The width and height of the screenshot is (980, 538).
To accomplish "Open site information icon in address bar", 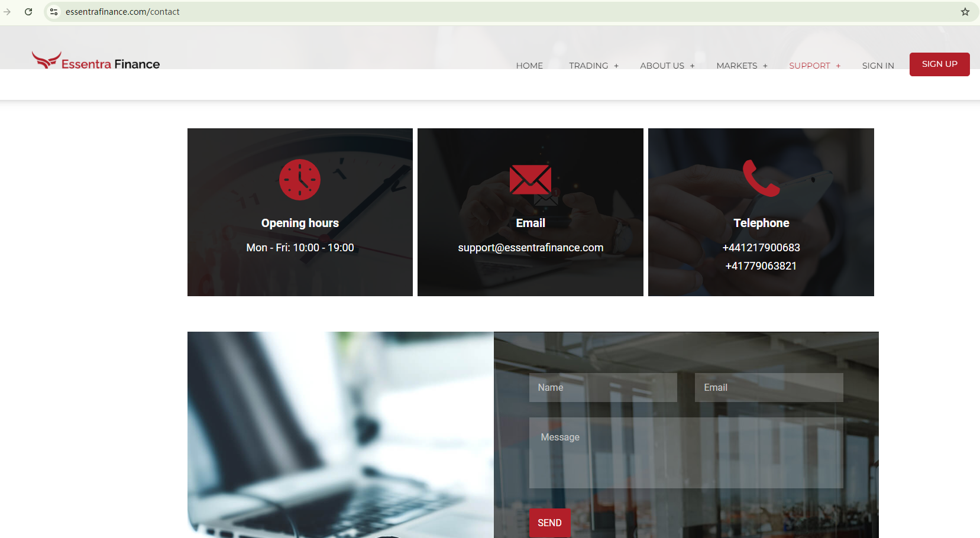I will (x=54, y=12).
